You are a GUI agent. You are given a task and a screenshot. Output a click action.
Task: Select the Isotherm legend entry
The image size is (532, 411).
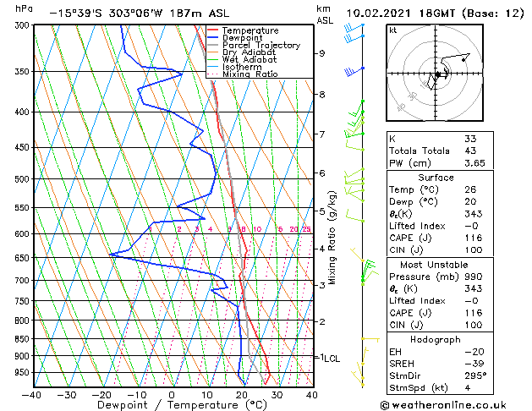tap(242, 67)
